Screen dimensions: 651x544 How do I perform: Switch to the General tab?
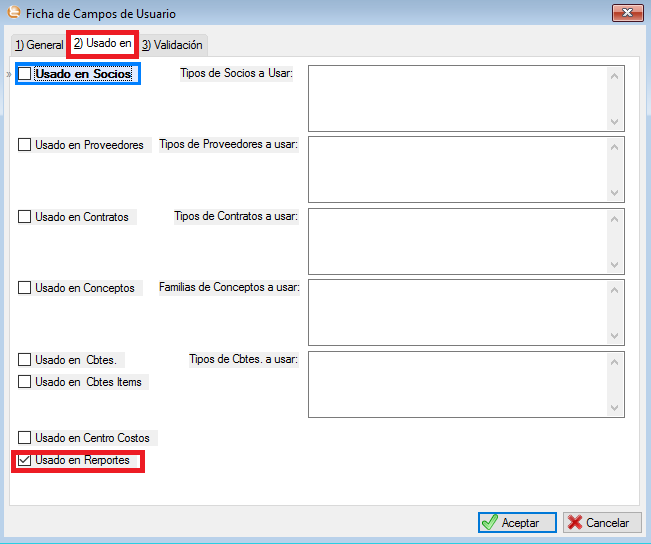39,45
